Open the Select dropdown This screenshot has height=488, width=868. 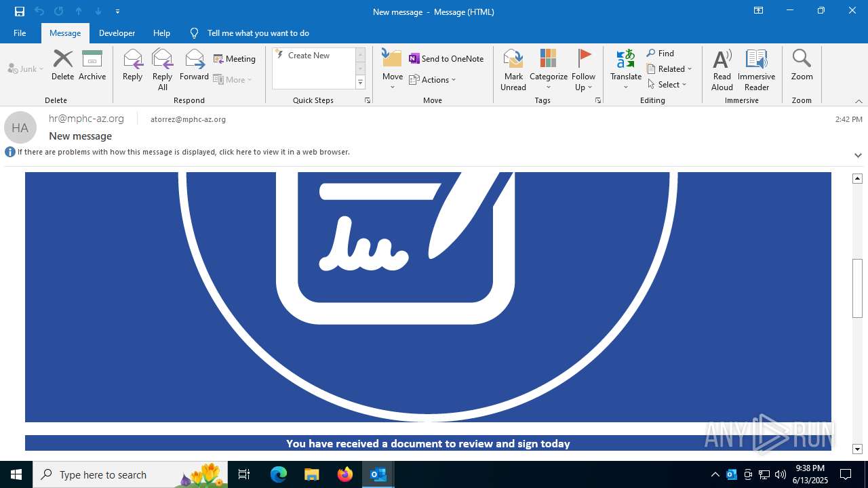point(667,85)
